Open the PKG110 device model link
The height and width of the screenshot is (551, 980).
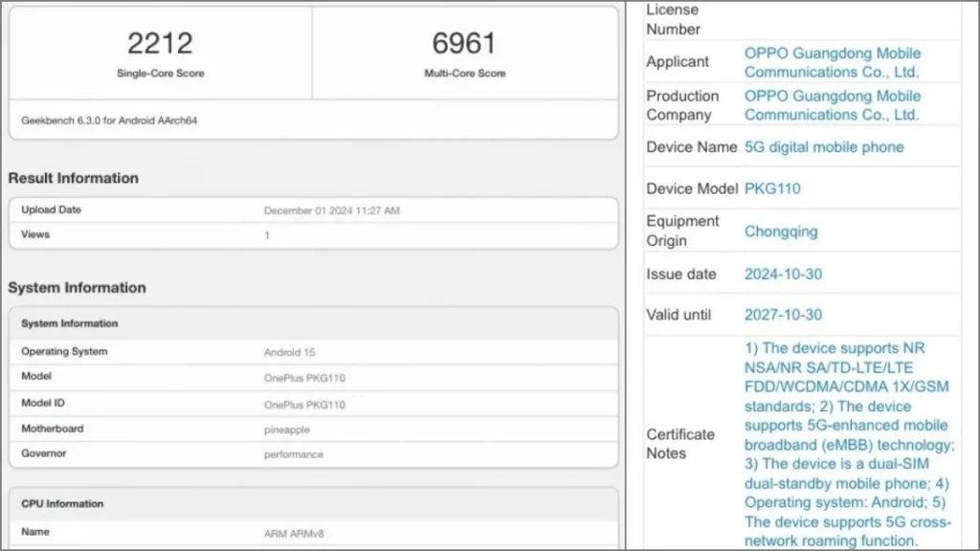[x=772, y=188]
